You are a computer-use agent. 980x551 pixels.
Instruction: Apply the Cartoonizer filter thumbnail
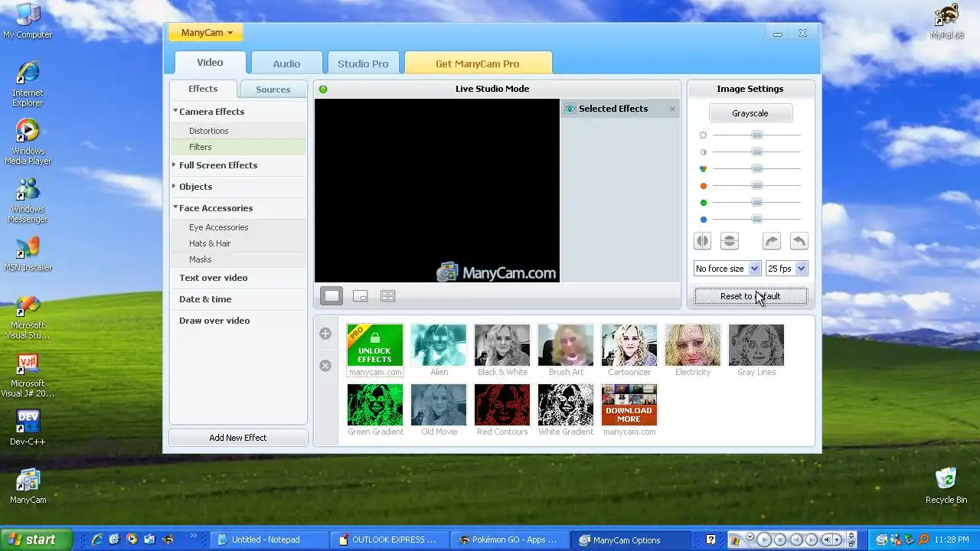629,345
